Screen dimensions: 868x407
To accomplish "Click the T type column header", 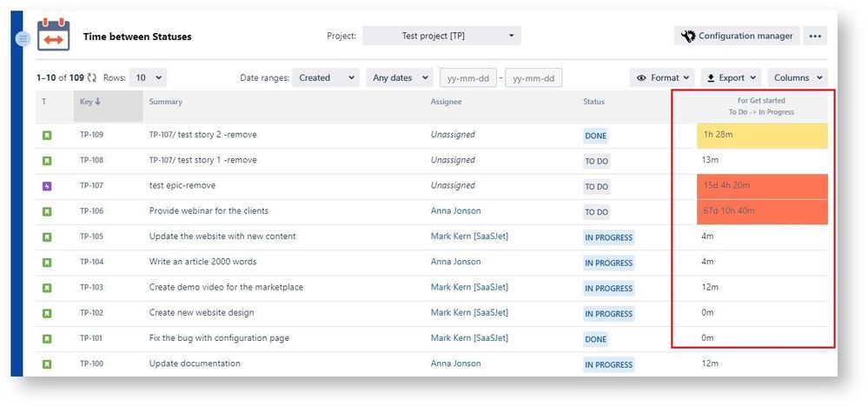I will pyautogui.click(x=44, y=102).
